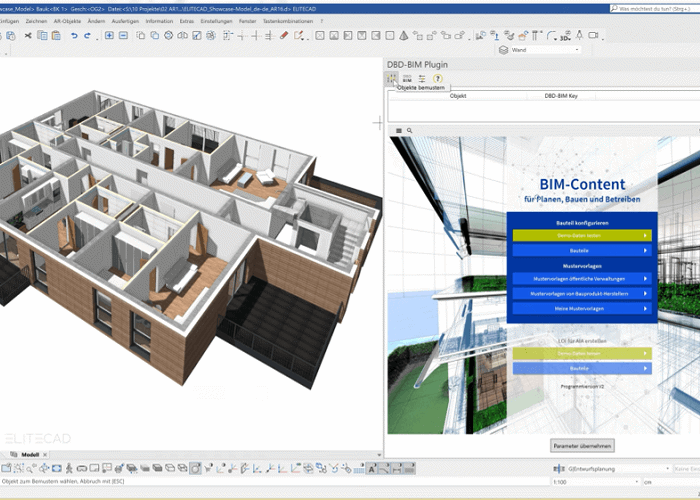Click the pan arrows icon in bottom toolbar

pyautogui.click(x=44, y=468)
